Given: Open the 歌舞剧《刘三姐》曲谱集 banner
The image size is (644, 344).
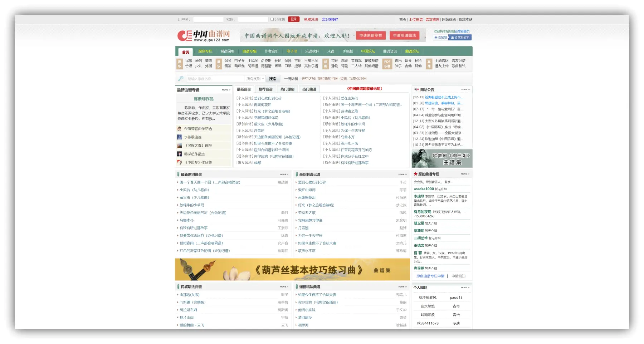Looking at the screenshot, I should pyautogui.click(x=442, y=158).
